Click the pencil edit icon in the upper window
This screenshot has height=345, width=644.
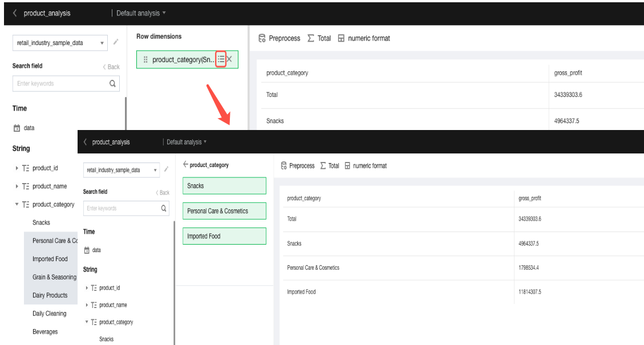116,42
